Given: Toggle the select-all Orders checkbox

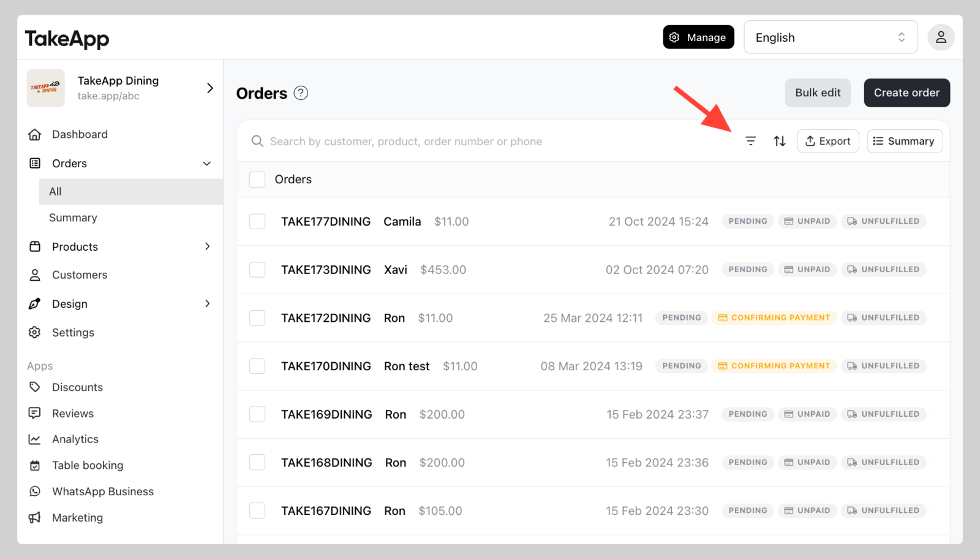Looking at the screenshot, I should [x=257, y=179].
